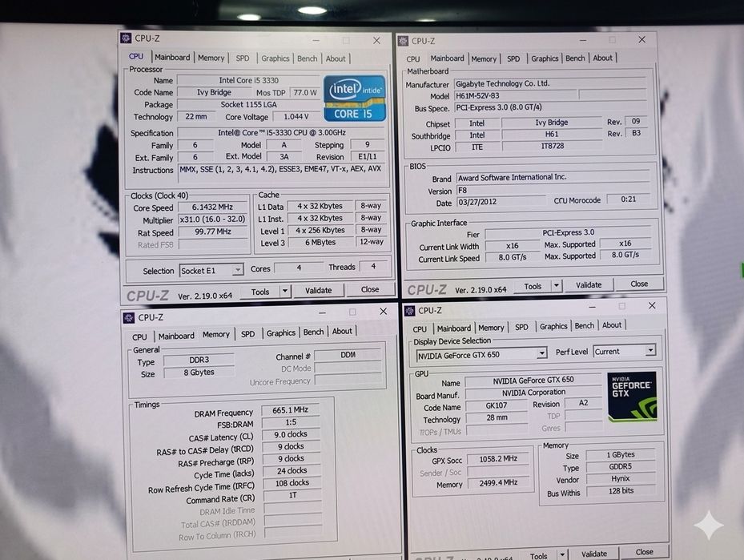This screenshot has height=560, width=744.
Task: Open Tools dropdown arrow in Mainboard window
Action: pos(556,286)
